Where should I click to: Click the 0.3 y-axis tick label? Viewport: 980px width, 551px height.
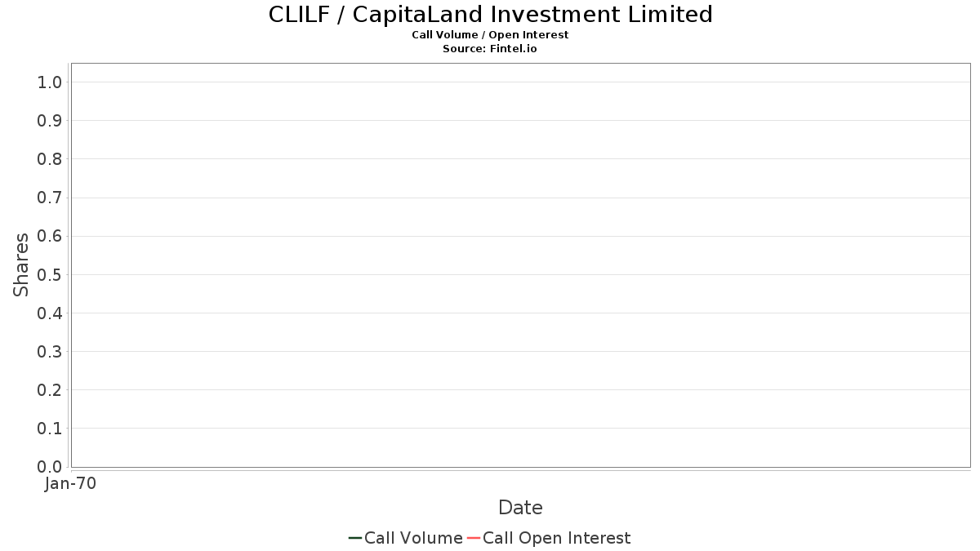pyautogui.click(x=50, y=352)
